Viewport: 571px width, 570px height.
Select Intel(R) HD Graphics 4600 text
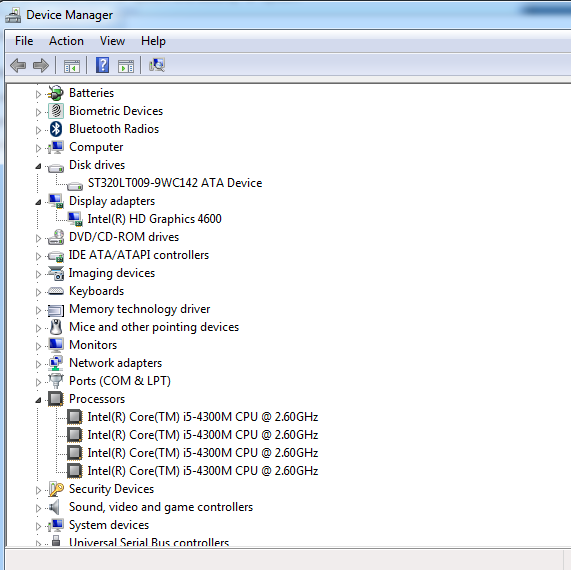pyautogui.click(x=154, y=219)
